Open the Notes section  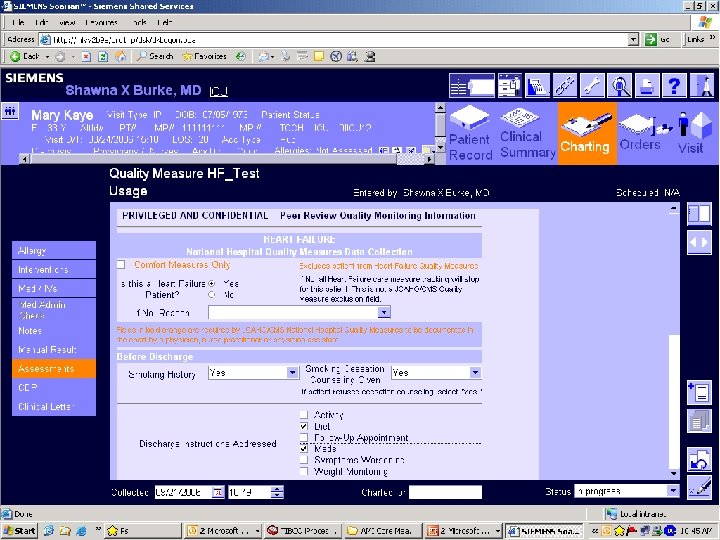[x=54, y=330]
